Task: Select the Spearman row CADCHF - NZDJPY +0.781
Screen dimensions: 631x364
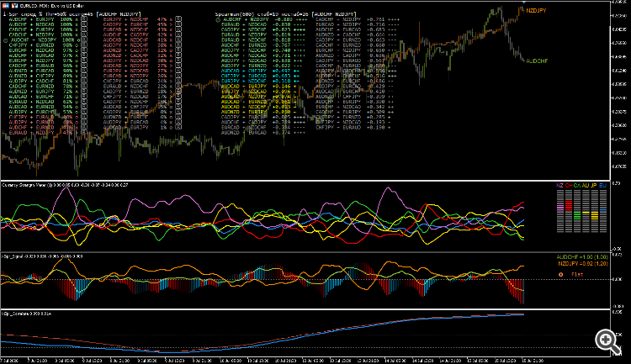Action: [358, 19]
